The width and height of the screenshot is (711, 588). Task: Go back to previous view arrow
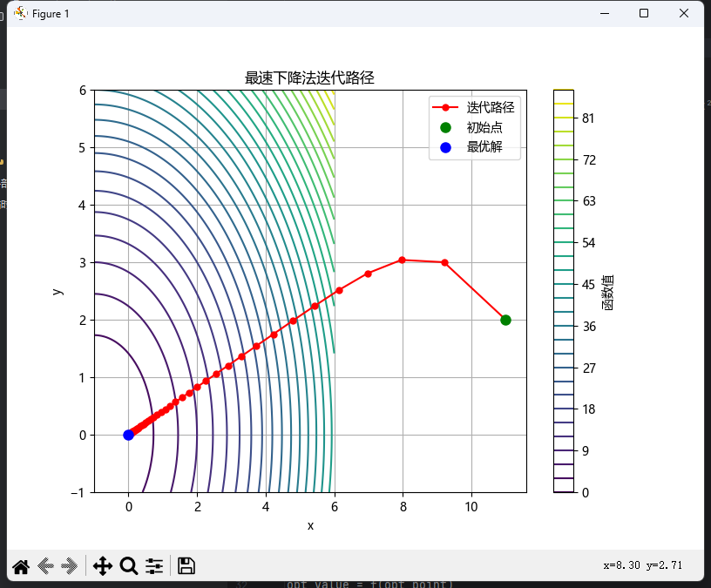tap(45, 566)
